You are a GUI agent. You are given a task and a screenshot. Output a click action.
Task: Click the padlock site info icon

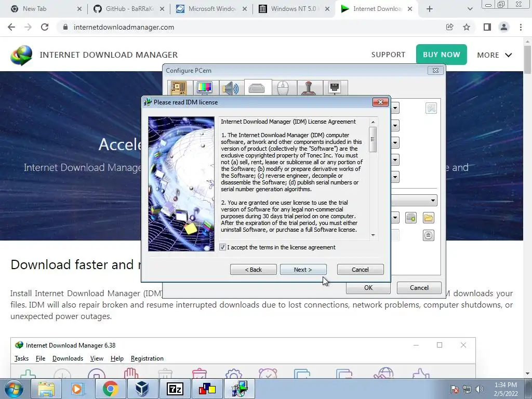click(x=65, y=27)
